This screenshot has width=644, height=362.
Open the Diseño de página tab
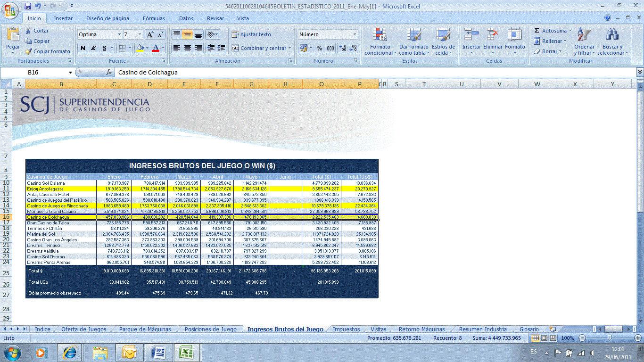(x=107, y=18)
